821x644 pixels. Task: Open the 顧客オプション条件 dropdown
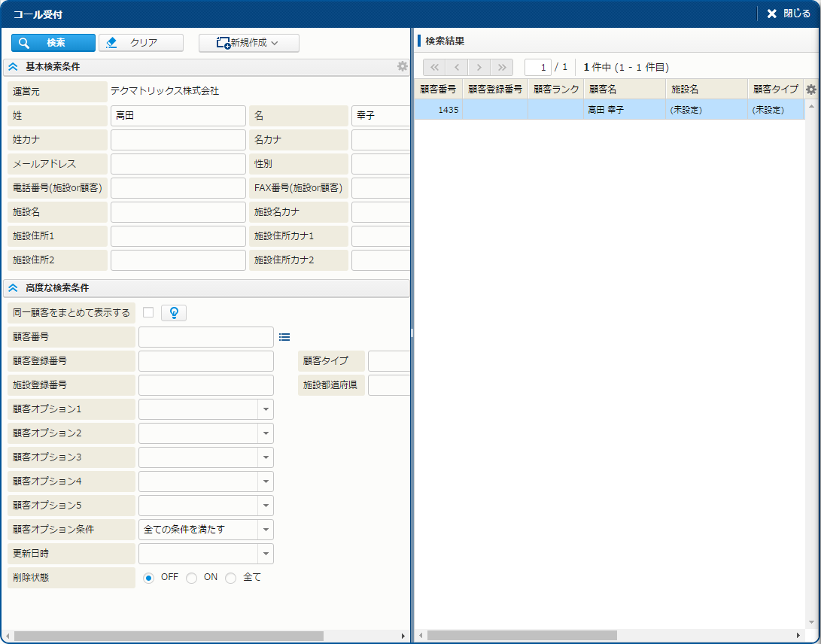266,530
